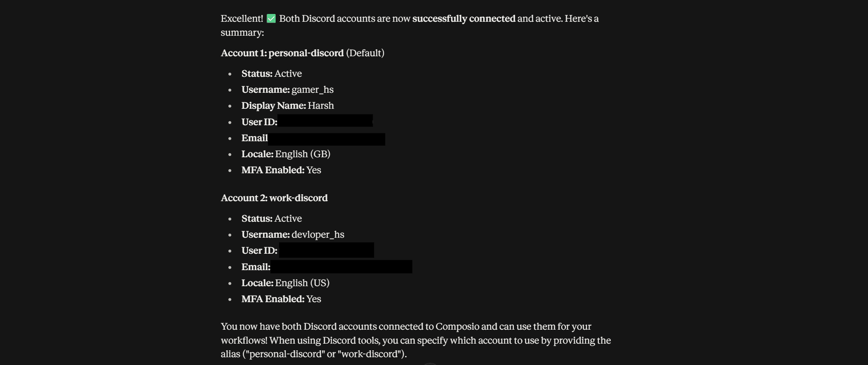Click the Locale English (GB) line
This screenshot has height=365, width=868.
tap(286, 154)
